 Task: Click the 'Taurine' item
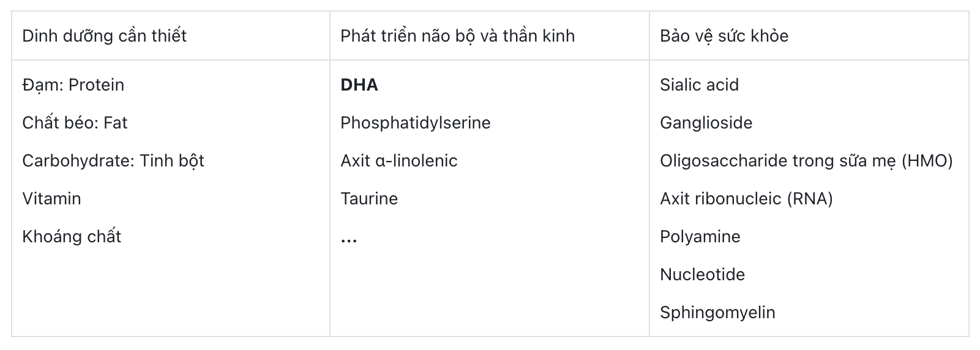tap(368, 198)
